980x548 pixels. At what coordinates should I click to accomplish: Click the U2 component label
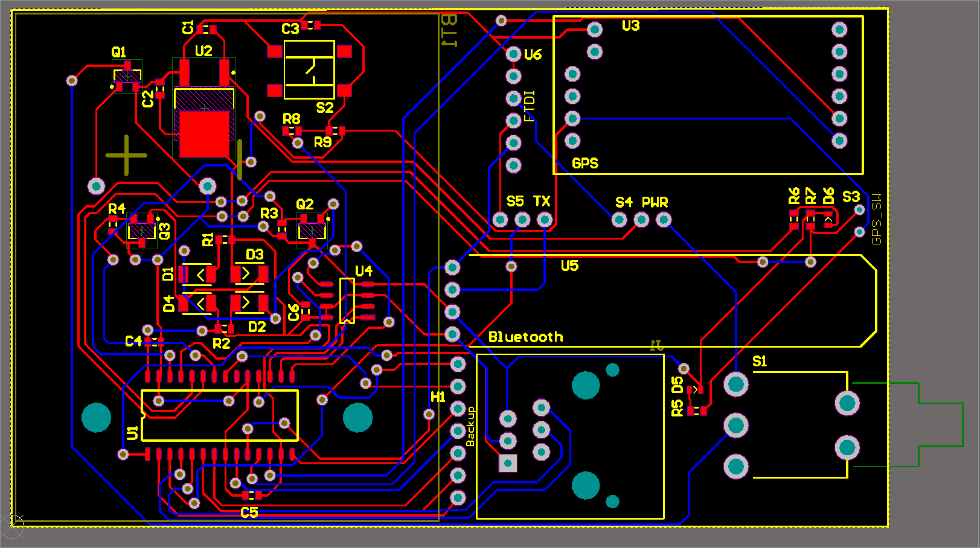203,51
